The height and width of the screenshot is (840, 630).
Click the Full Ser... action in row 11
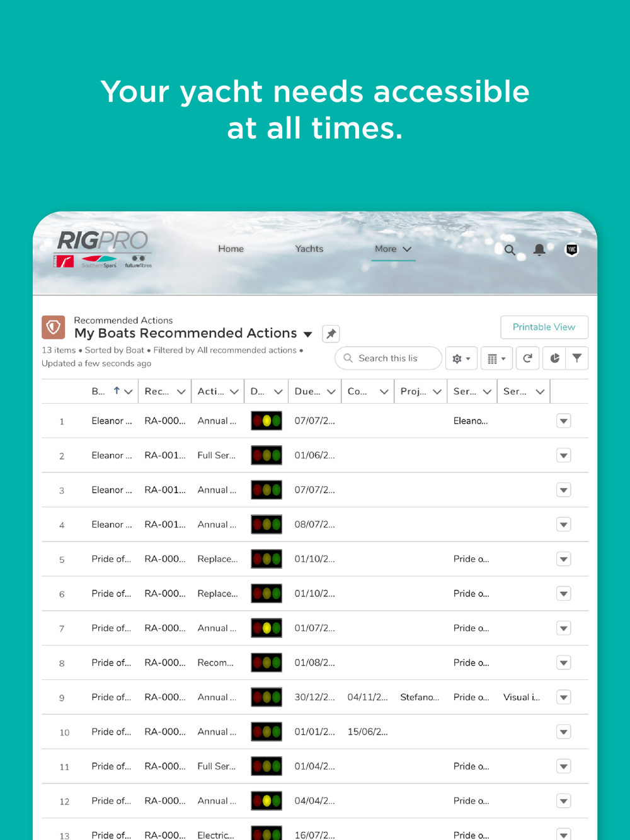click(217, 766)
